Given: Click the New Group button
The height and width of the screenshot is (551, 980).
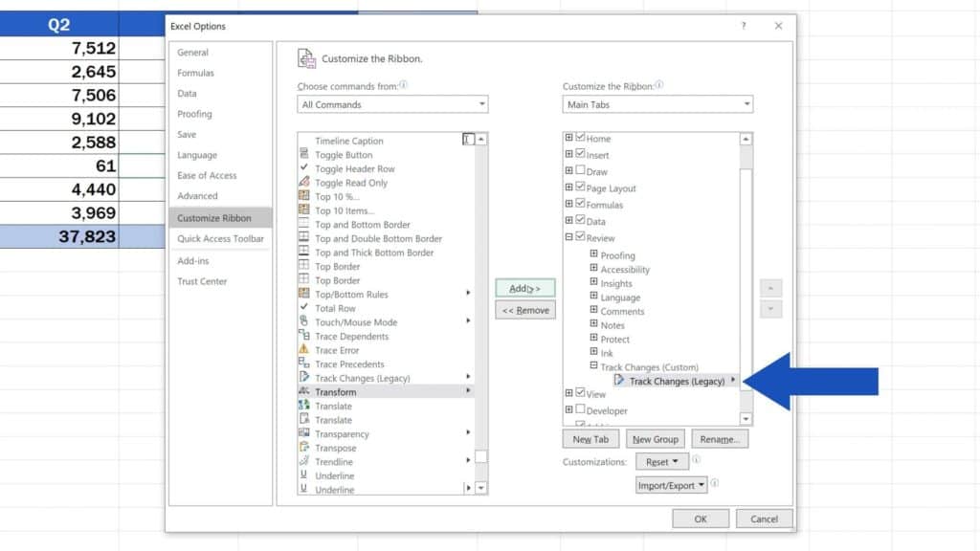Looking at the screenshot, I should click(655, 439).
